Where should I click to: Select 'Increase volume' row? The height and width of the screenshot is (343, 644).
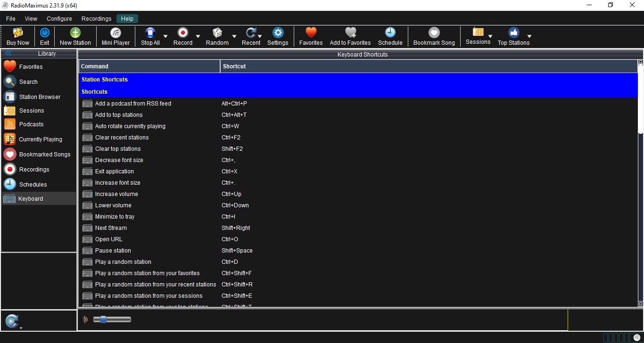(x=358, y=194)
